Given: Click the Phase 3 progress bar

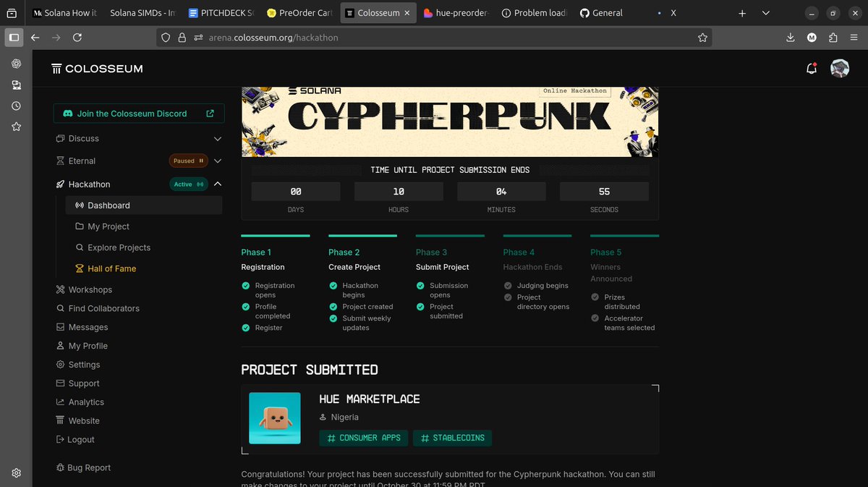Looking at the screenshot, I should point(450,236).
